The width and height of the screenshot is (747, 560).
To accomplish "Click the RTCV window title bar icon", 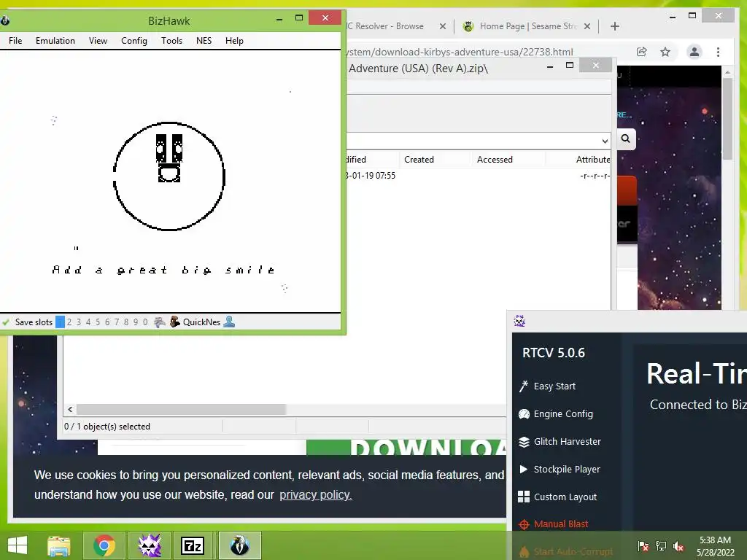I will coord(519,321).
